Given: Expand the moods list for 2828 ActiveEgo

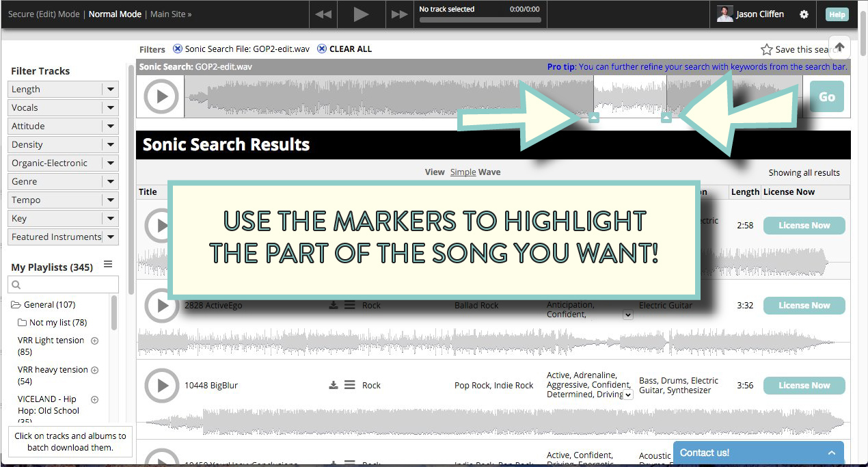Looking at the screenshot, I should tap(628, 315).
